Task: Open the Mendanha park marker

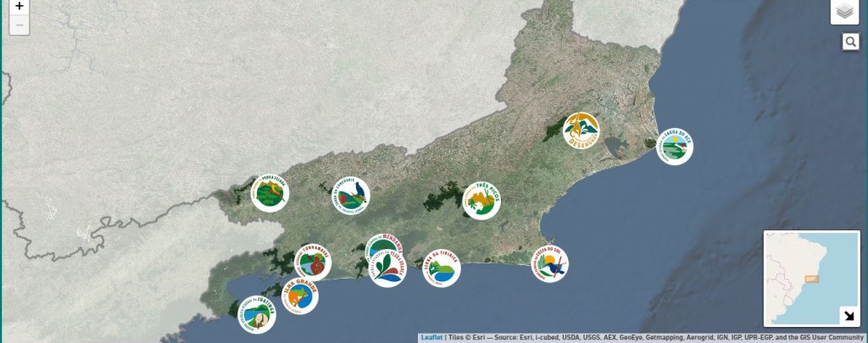Action: click(x=383, y=243)
